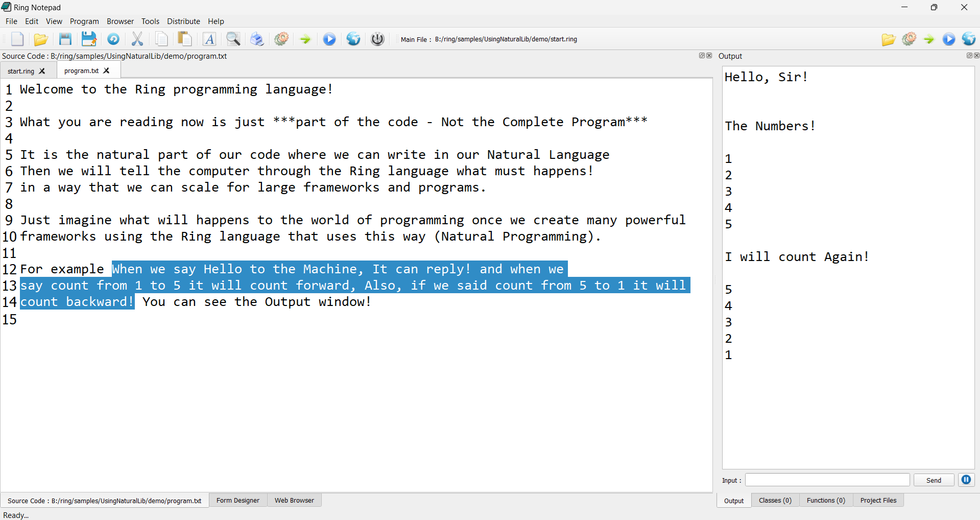The height and width of the screenshot is (520, 980).
Task: Click the Save As pencil-floppy icon
Action: (x=89, y=39)
